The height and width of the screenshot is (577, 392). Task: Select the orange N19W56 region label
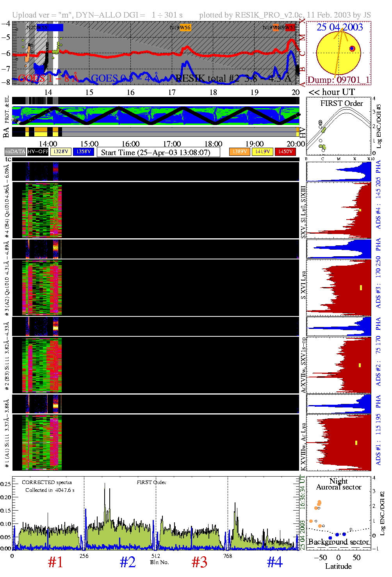coord(185,28)
